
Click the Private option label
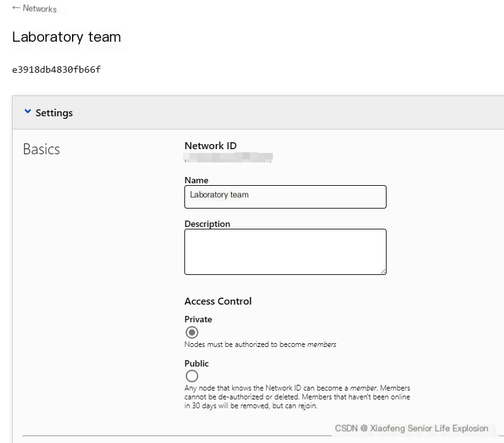[198, 319]
